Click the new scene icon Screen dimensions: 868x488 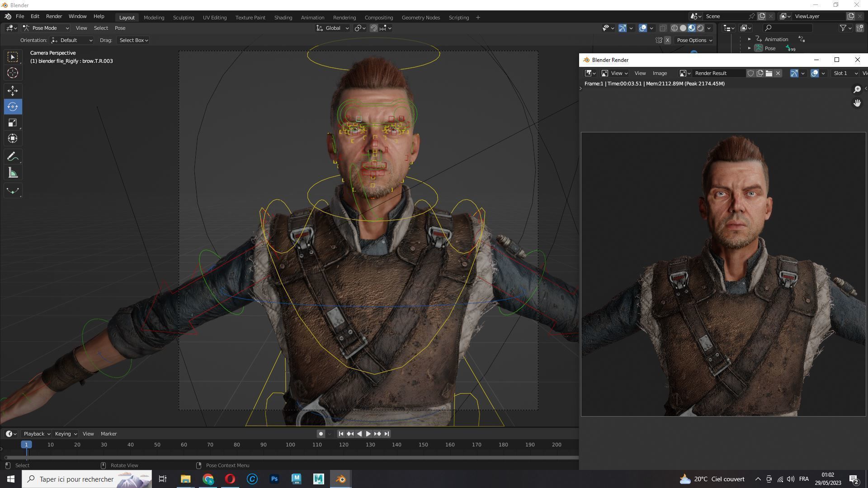[762, 16]
